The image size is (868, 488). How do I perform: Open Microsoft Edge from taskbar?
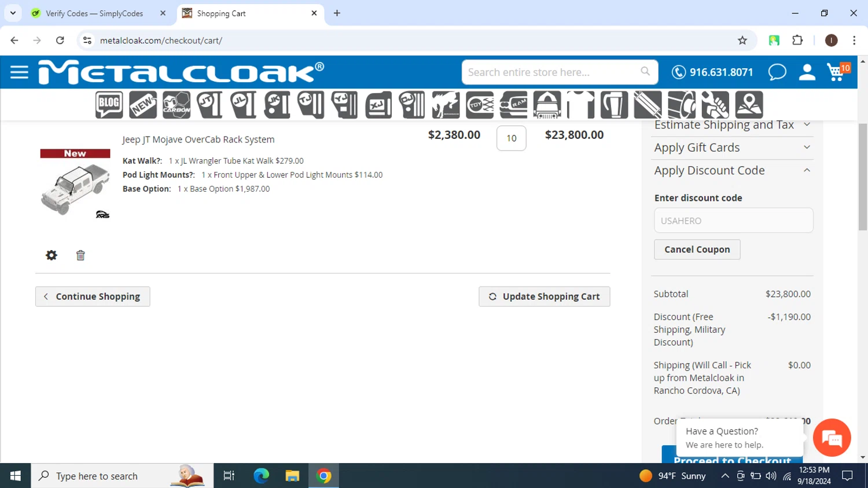262,476
